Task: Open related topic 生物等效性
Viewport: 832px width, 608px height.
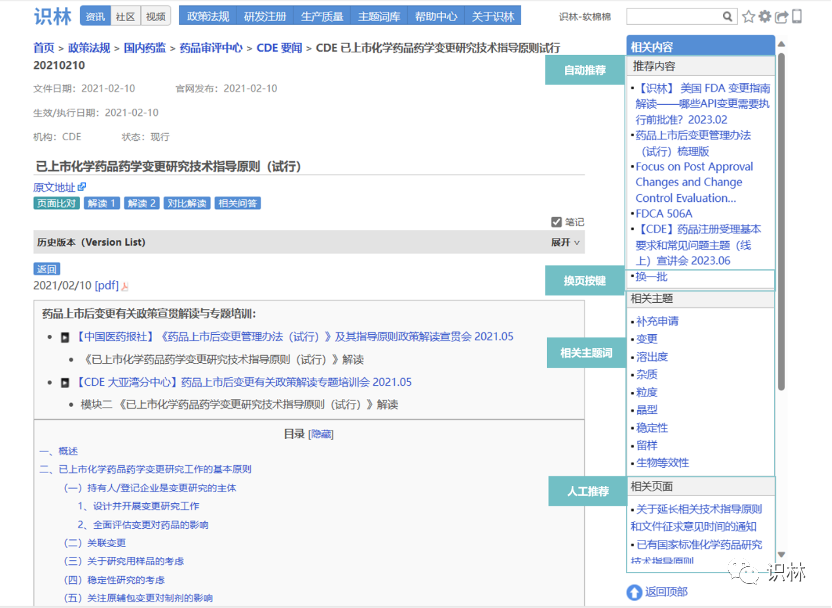Action: 663,463
